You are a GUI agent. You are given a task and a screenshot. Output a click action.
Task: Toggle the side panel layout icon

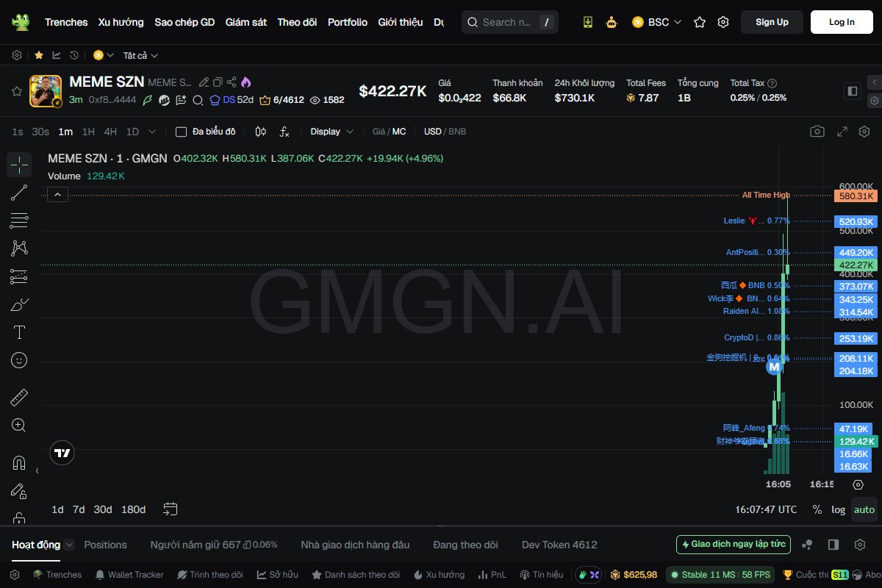pyautogui.click(x=853, y=91)
